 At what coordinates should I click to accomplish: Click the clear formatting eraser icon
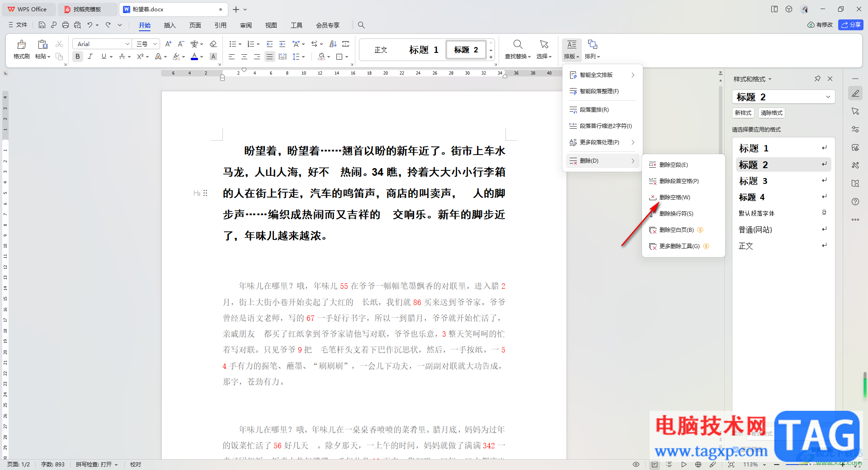pos(213,44)
